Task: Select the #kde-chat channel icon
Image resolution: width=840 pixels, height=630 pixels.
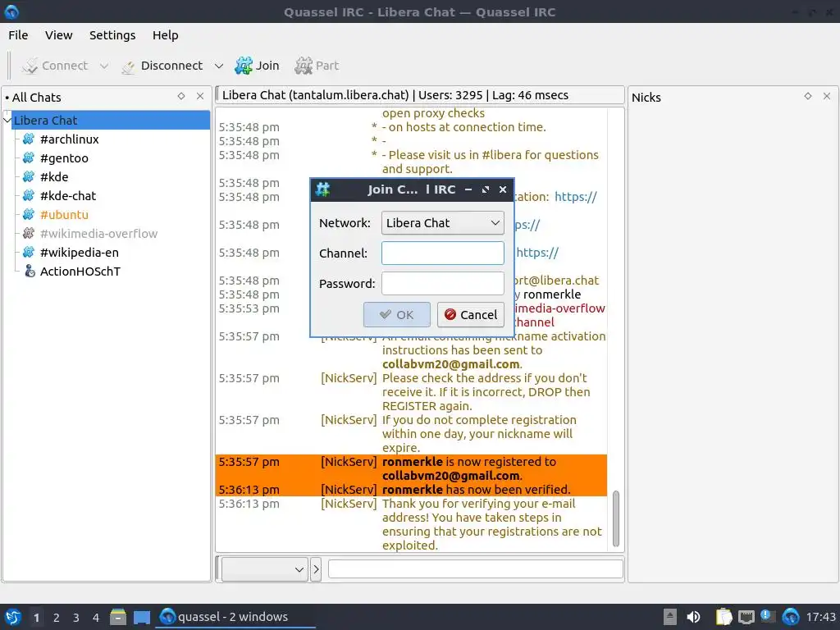Action: pyautogui.click(x=29, y=195)
